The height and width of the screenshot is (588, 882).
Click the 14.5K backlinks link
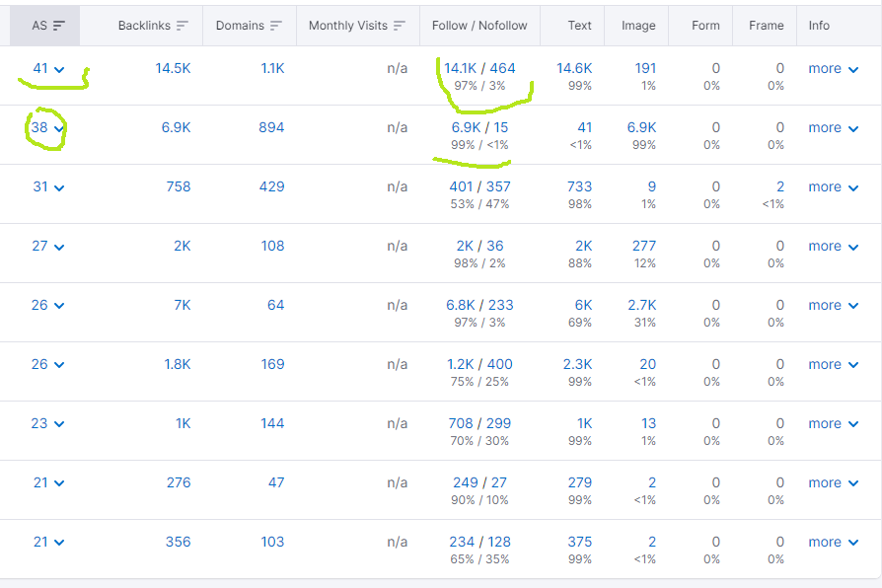(173, 69)
